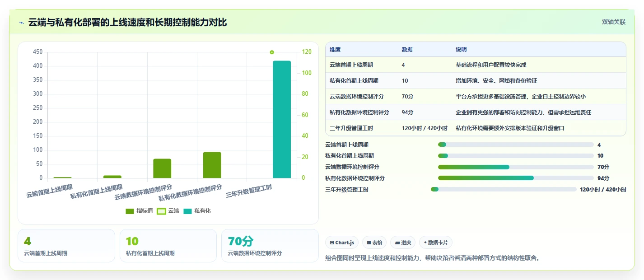Click the green data point above the chart

(272, 52)
